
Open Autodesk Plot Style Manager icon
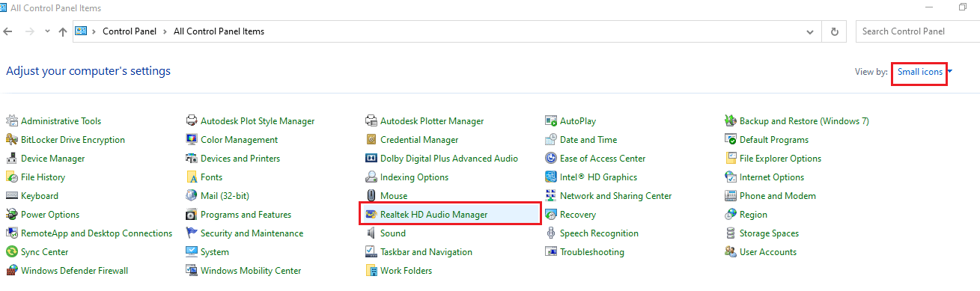point(192,121)
